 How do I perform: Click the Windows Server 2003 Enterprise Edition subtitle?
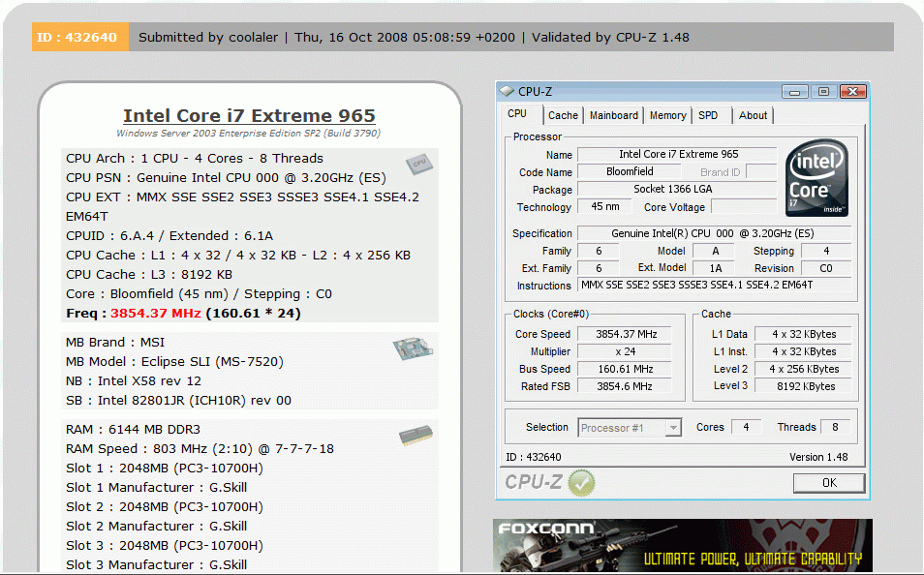pos(249,134)
